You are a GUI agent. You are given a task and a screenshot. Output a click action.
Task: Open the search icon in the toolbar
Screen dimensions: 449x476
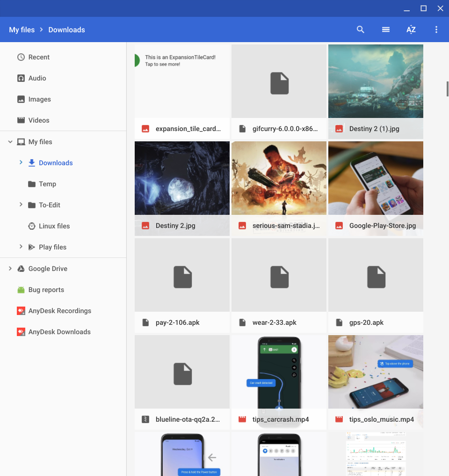pos(360,29)
